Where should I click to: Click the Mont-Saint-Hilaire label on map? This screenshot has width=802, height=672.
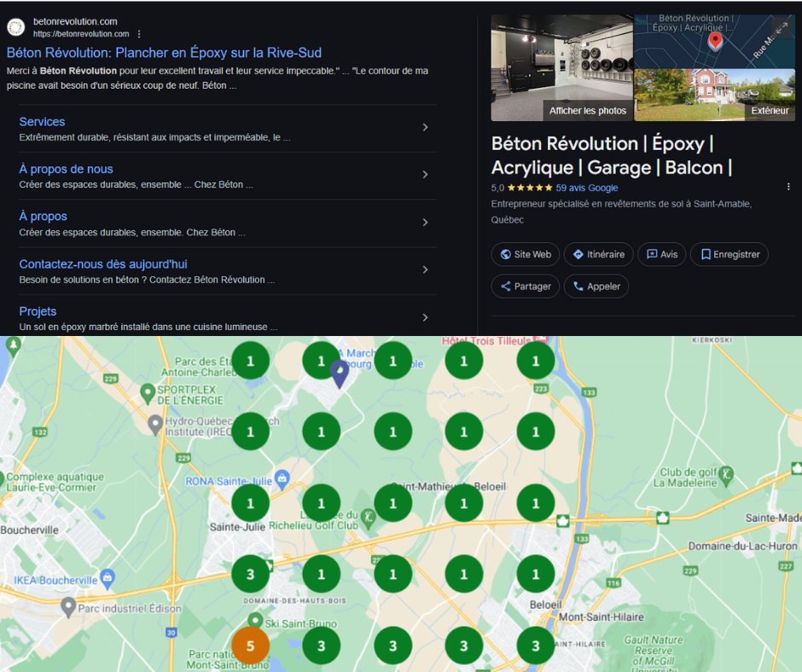point(601,617)
